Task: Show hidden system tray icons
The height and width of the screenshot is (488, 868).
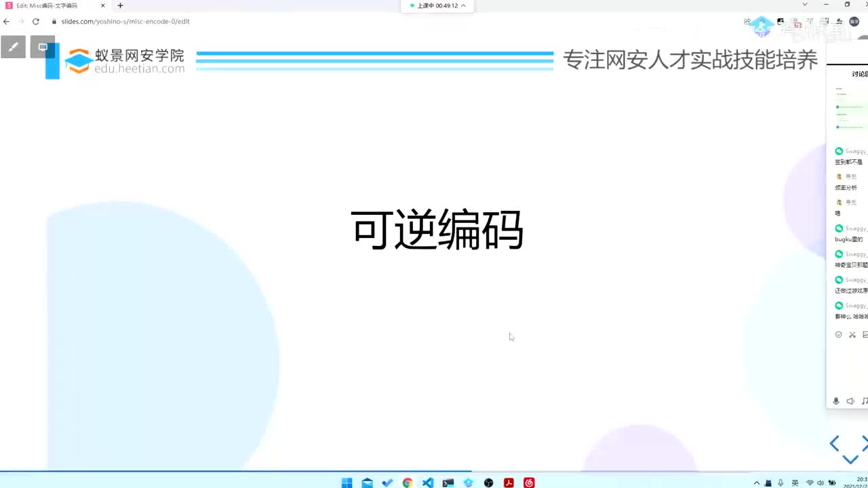Action: pos(757,483)
